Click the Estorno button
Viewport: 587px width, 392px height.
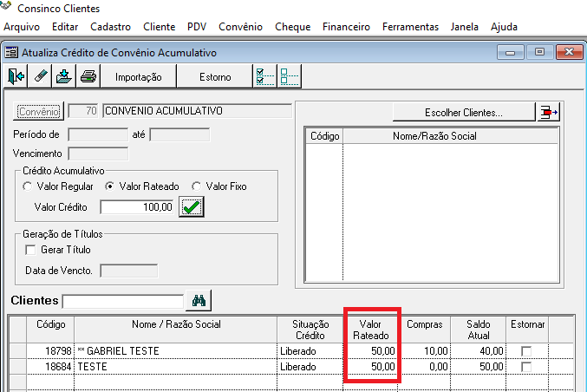tap(215, 77)
